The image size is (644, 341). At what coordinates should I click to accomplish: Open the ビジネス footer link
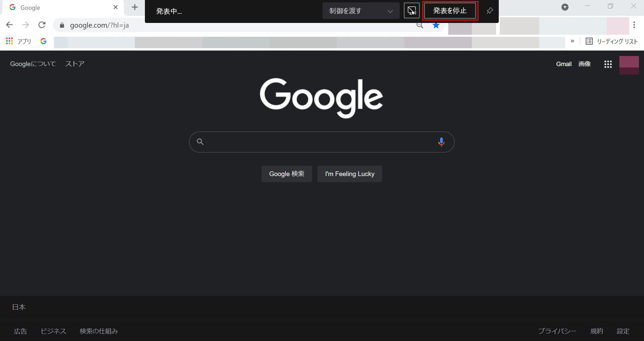pyautogui.click(x=53, y=331)
